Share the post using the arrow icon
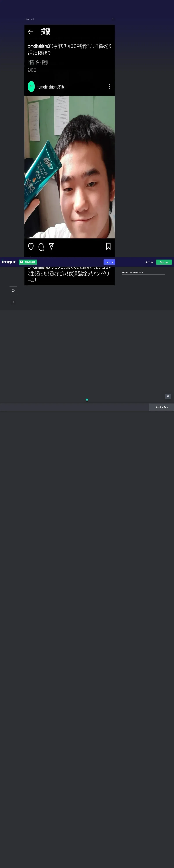This screenshot has width=174, height=868. pyautogui.click(x=13, y=302)
